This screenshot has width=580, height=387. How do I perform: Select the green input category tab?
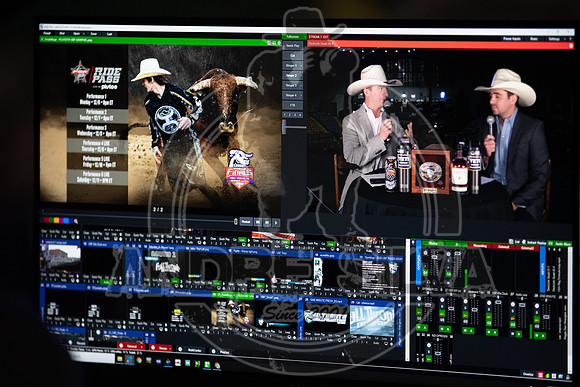pyautogui.click(x=51, y=220)
